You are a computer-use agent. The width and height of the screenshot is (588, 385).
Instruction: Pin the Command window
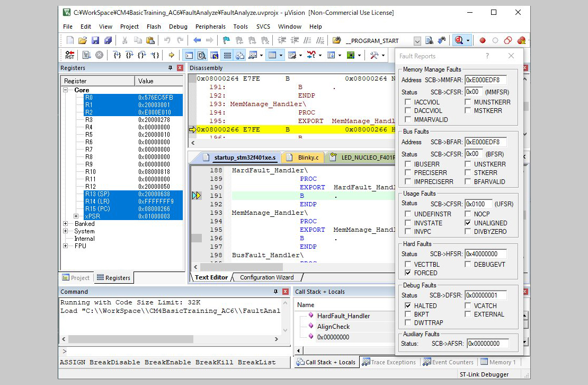275,292
